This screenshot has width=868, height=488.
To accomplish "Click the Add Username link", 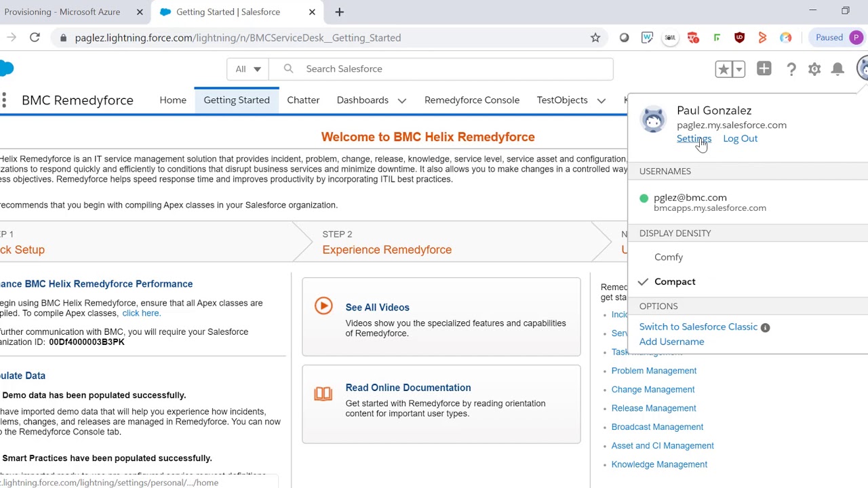I will (671, 342).
